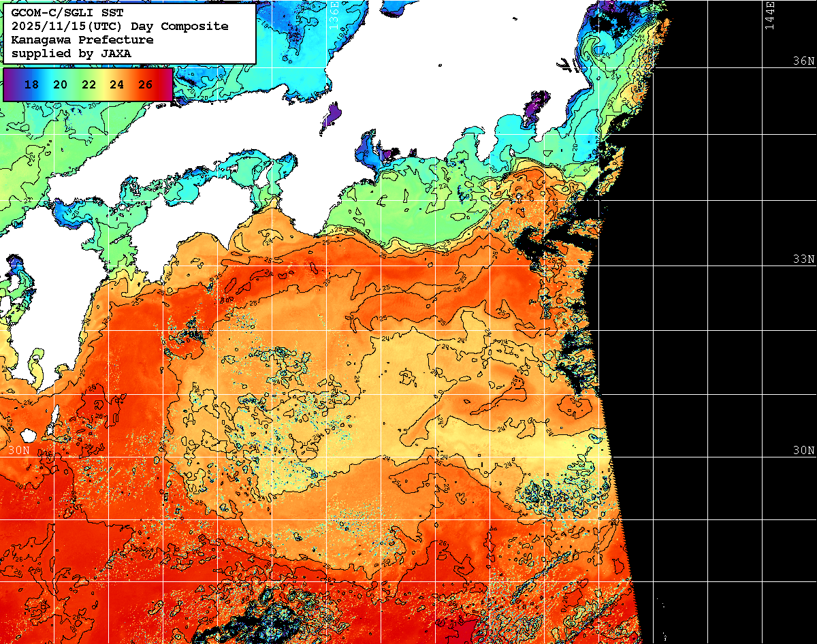Pick the 24 value on the color scale

coord(116,84)
